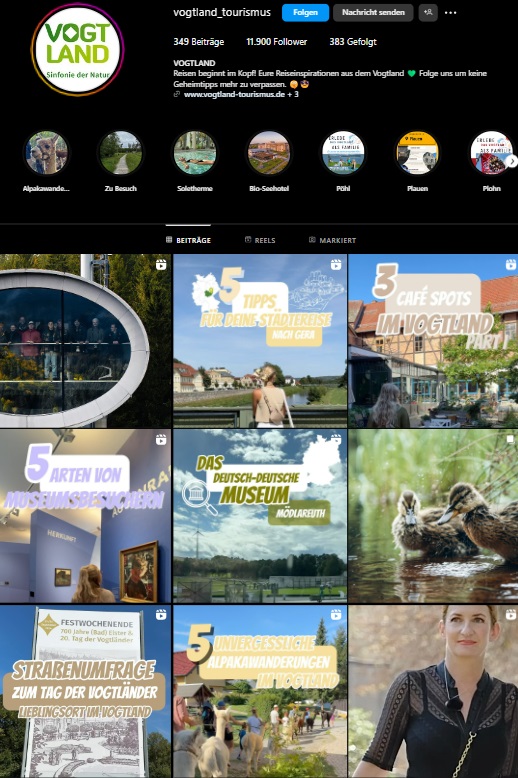Show next highlights with the arrow
Viewport: 518px width, 778px height.
(x=513, y=161)
